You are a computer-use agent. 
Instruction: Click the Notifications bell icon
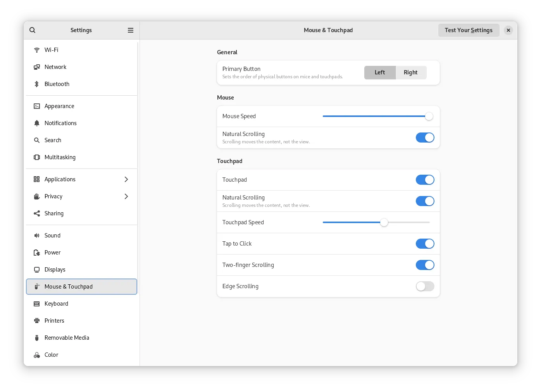coord(37,123)
